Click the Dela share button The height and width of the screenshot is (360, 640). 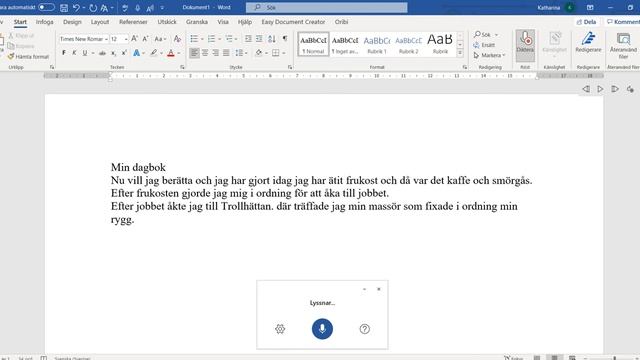pos(586,22)
